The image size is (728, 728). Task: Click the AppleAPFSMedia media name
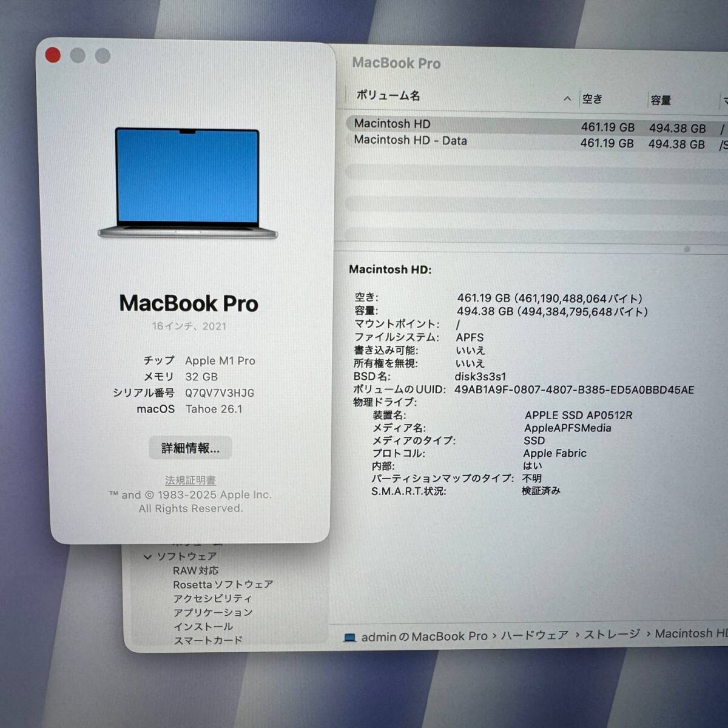tap(567, 428)
